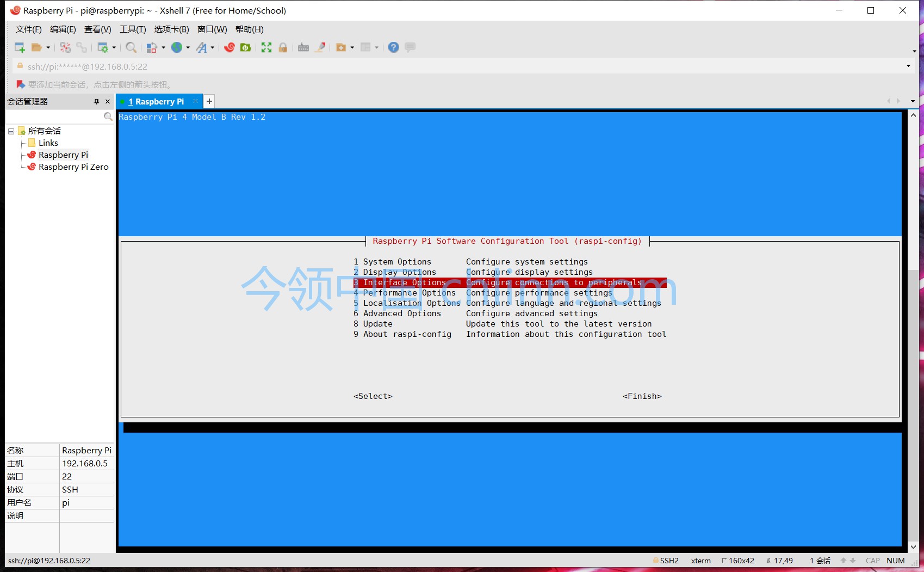Expand the Open Session folder dropdown arrow
This screenshot has height=572, width=924.
coord(48,47)
